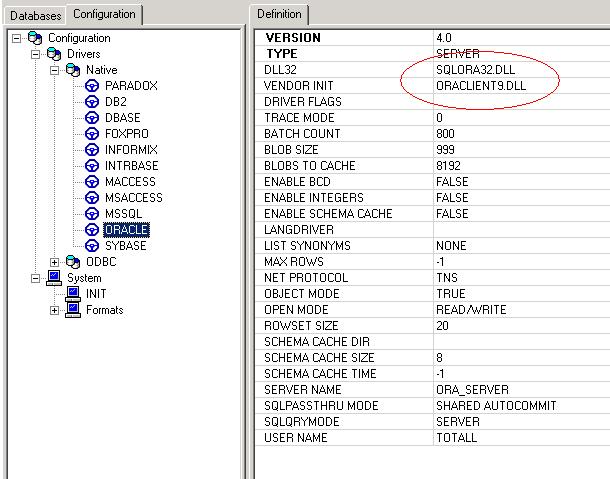The image size is (610, 479).
Task: Click the FOXPRO driver icon
Action: click(x=92, y=134)
